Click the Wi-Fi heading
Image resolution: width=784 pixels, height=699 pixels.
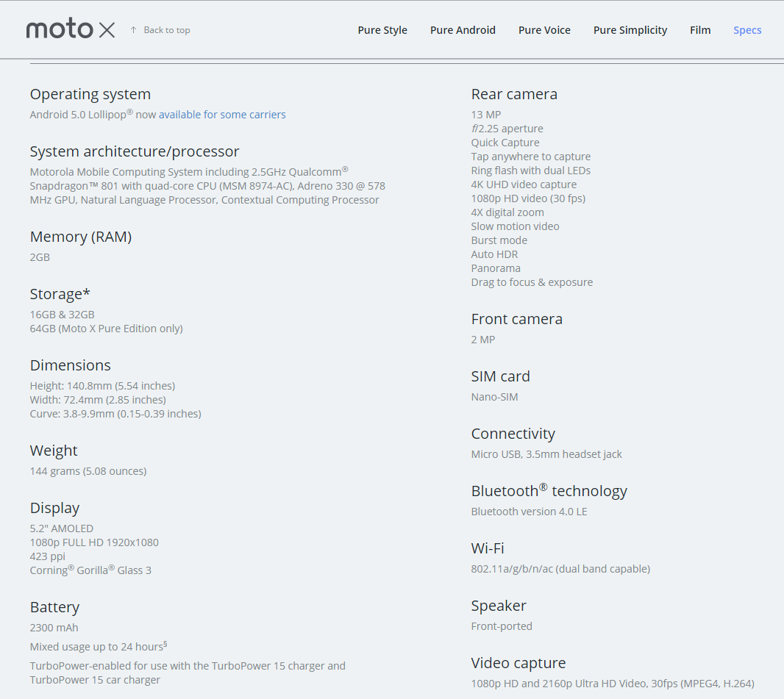pos(488,548)
